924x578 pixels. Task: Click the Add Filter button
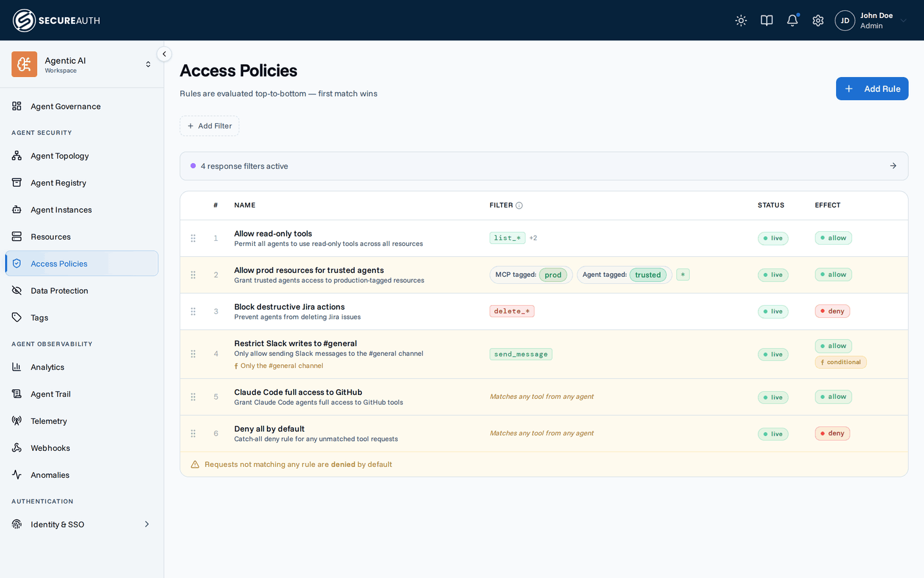pyautogui.click(x=209, y=126)
